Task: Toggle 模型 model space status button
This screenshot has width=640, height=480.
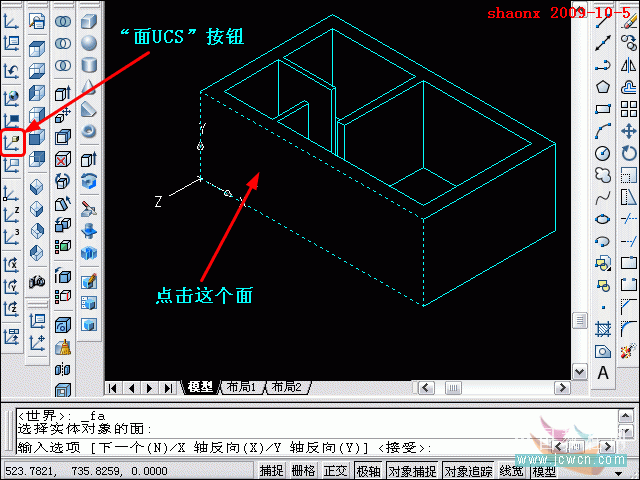Action: [543, 471]
